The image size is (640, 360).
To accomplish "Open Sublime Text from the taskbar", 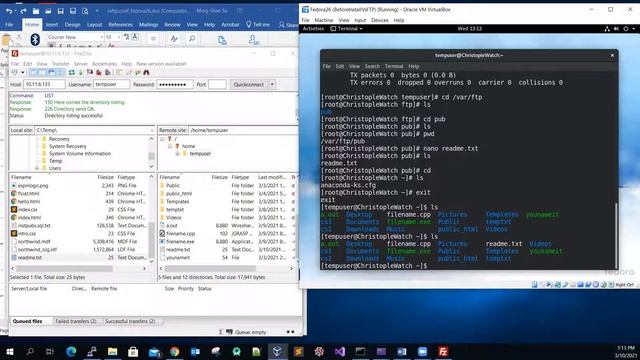I will point(298,351).
